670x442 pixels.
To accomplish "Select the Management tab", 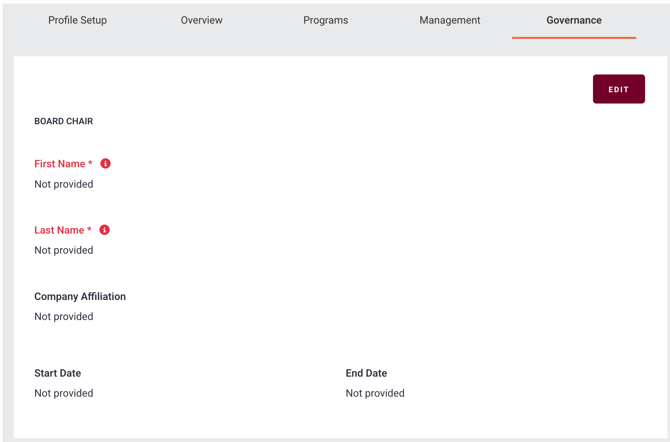I will [x=449, y=20].
